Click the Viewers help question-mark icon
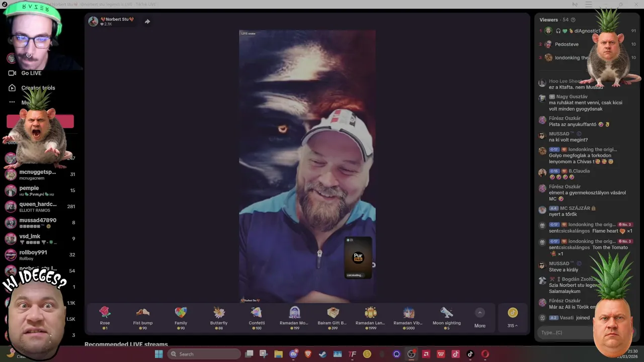The width and height of the screenshot is (644, 362). coord(573,20)
